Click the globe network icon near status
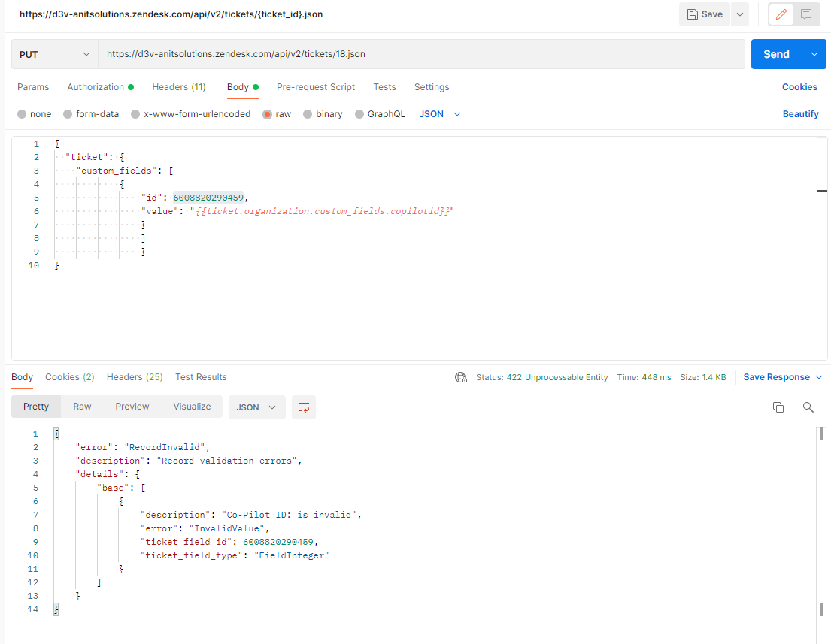This screenshot has width=831, height=644. click(x=461, y=377)
